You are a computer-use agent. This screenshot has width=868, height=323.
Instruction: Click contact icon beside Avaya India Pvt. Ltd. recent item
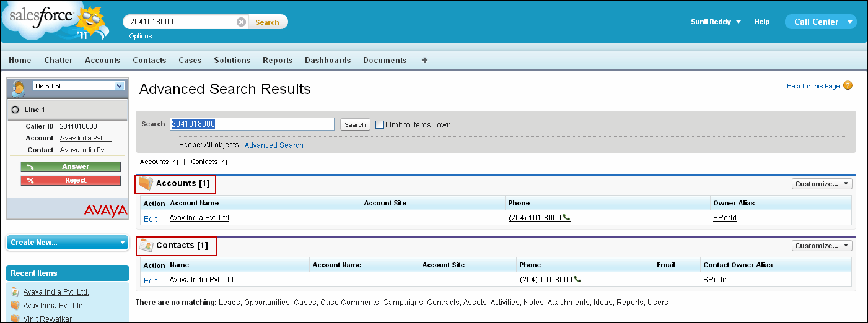[15, 292]
